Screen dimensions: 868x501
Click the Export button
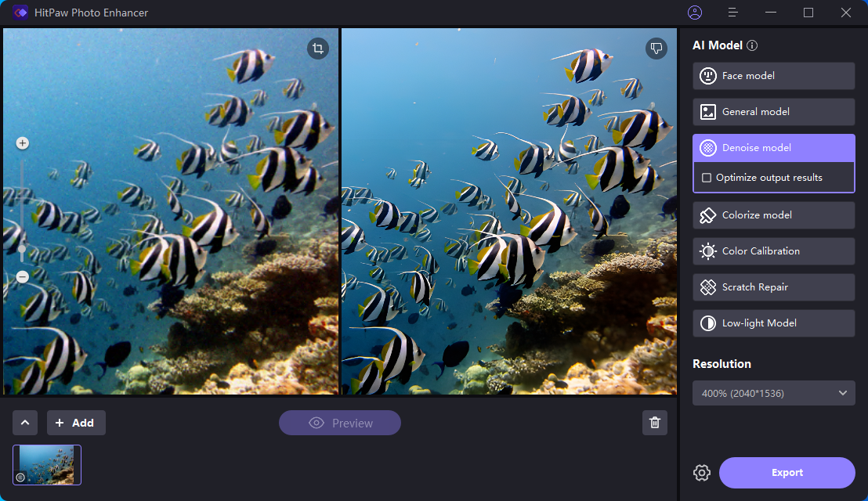point(787,472)
